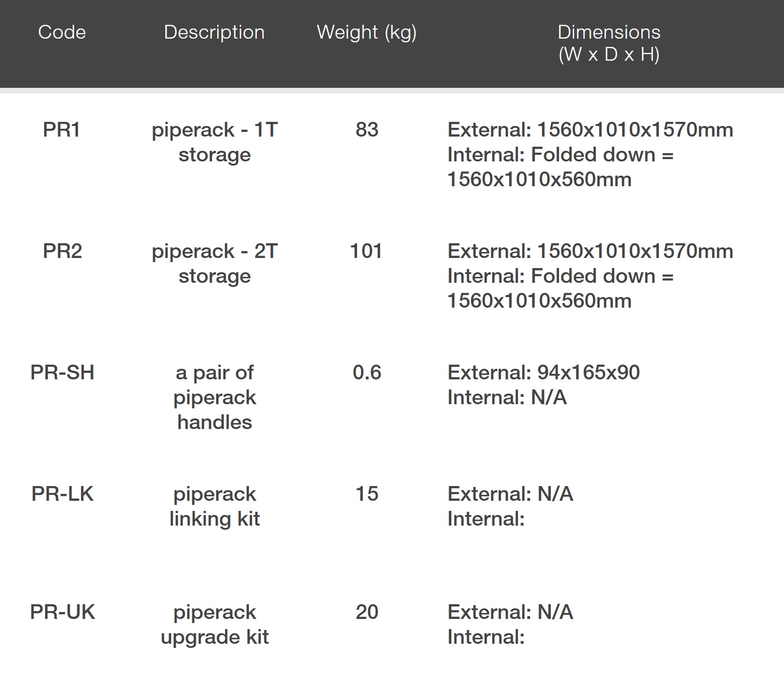The height and width of the screenshot is (687, 784).
Task: Click the pair of piperack handles description
Action: [x=214, y=397]
